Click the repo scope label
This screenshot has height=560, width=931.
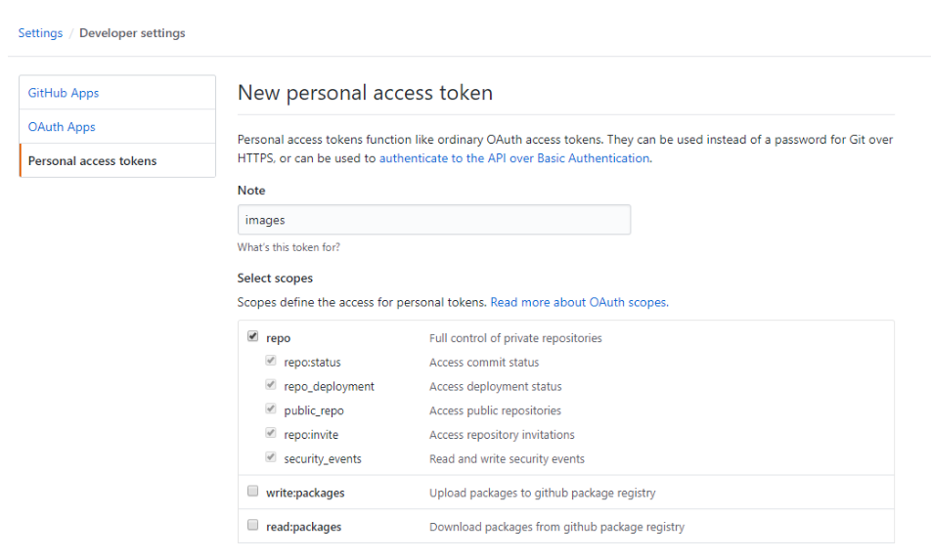tap(278, 338)
